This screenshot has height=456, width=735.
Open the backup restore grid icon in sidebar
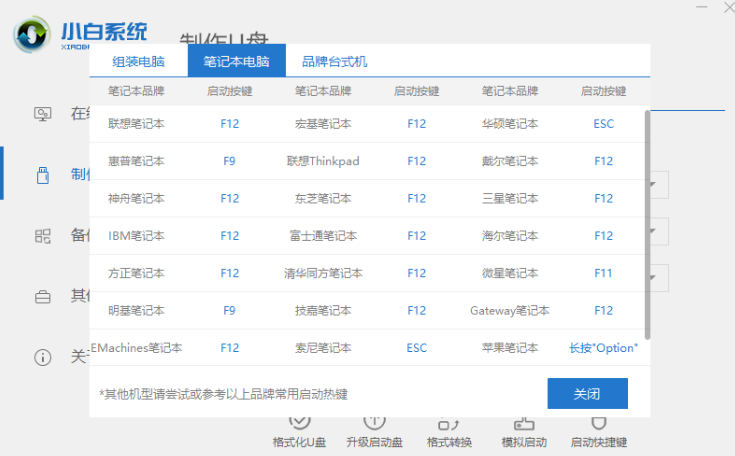pyautogui.click(x=43, y=236)
